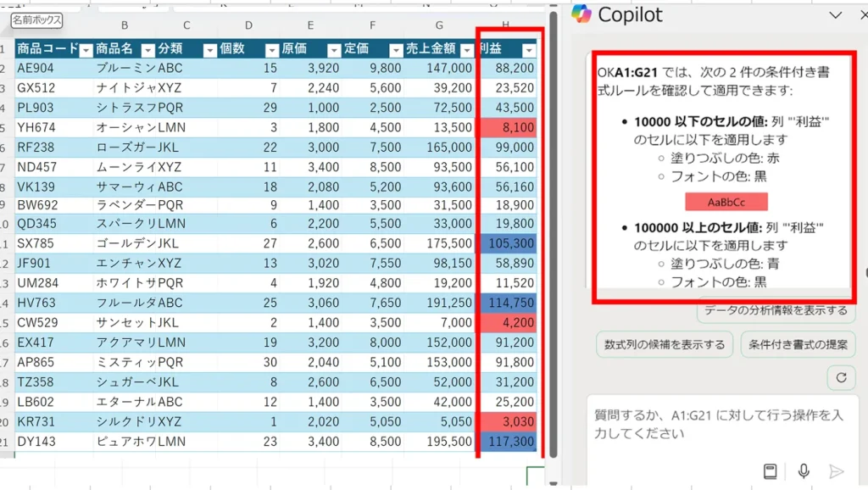868x490 pixels.
Task: Open the 商品コード filter dropdown
Action: pyautogui.click(x=86, y=50)
